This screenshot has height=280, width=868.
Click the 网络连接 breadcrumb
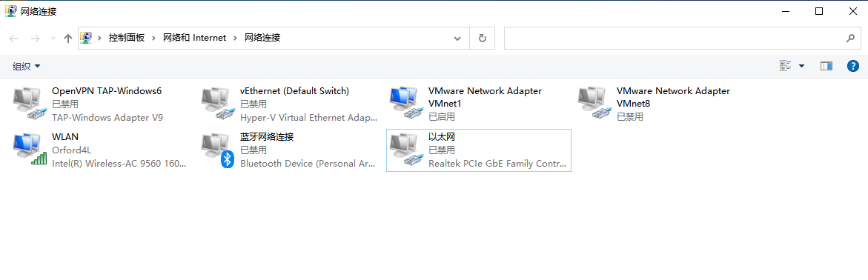point(262,38)
